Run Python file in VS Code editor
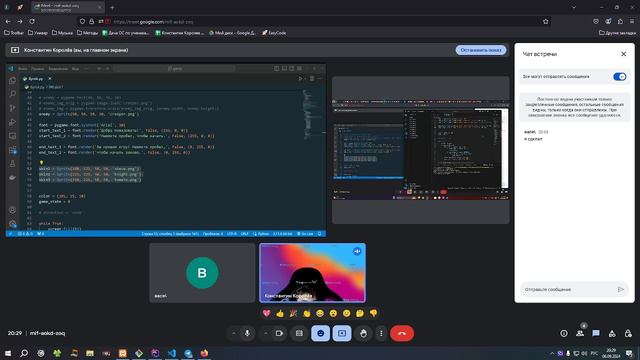The height and width of the screenshot is (360, 640). pyautogui.click(x=301, y=78)
